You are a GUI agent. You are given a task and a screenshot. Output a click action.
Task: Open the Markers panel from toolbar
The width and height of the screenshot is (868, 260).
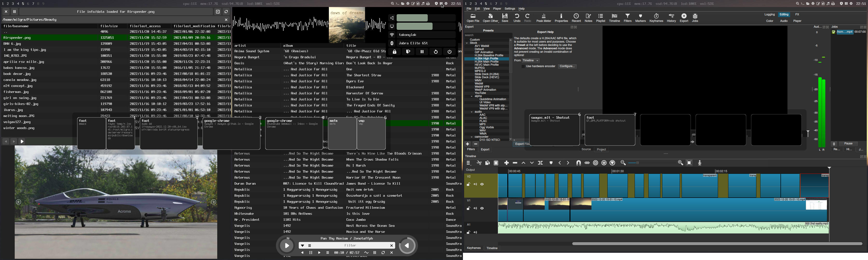[640, 18]
